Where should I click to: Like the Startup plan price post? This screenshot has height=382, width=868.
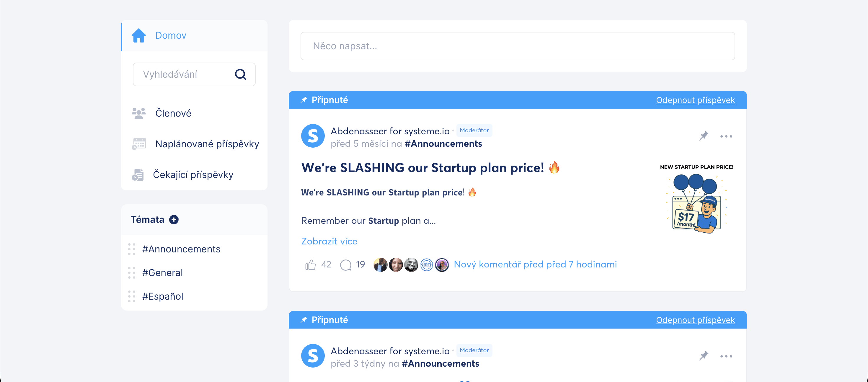[310, 265]
